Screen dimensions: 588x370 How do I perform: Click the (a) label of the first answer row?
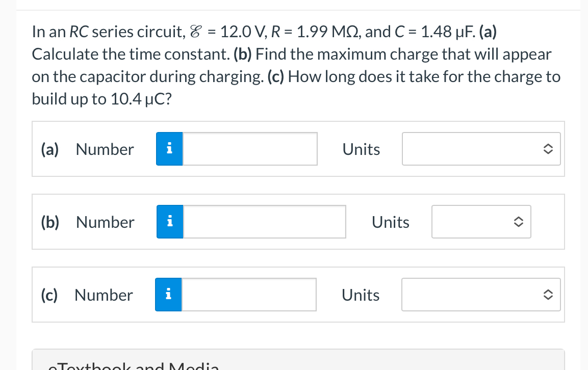point(49,149)
